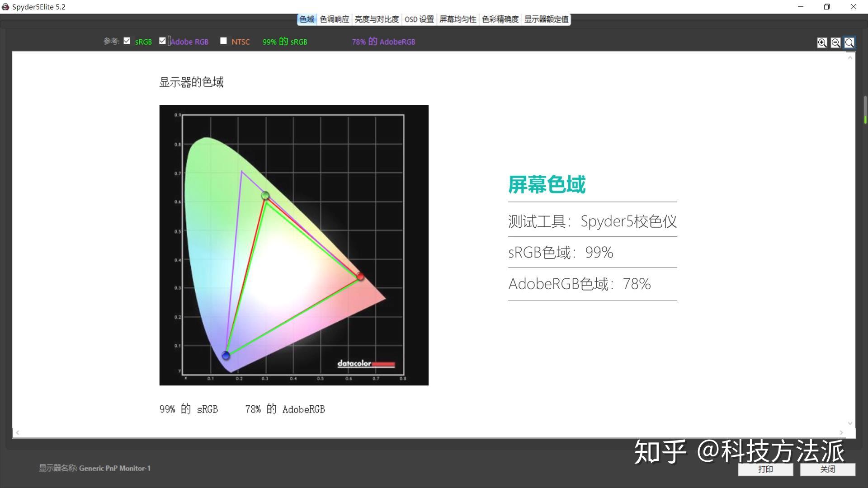The image size is (868, 488).
Task: Click the 打印 print button
Action: (765, 469)
